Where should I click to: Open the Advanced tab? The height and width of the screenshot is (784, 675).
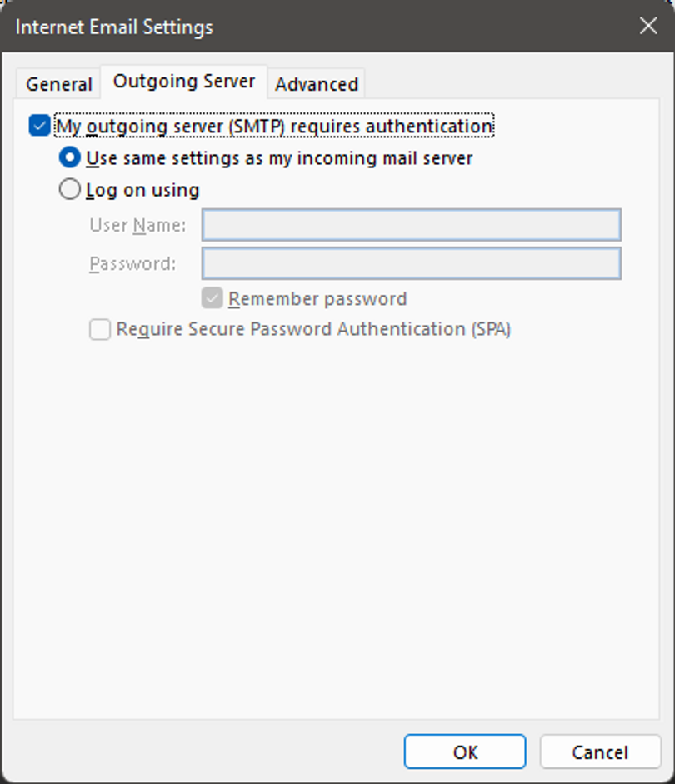[x=317, y=84]
